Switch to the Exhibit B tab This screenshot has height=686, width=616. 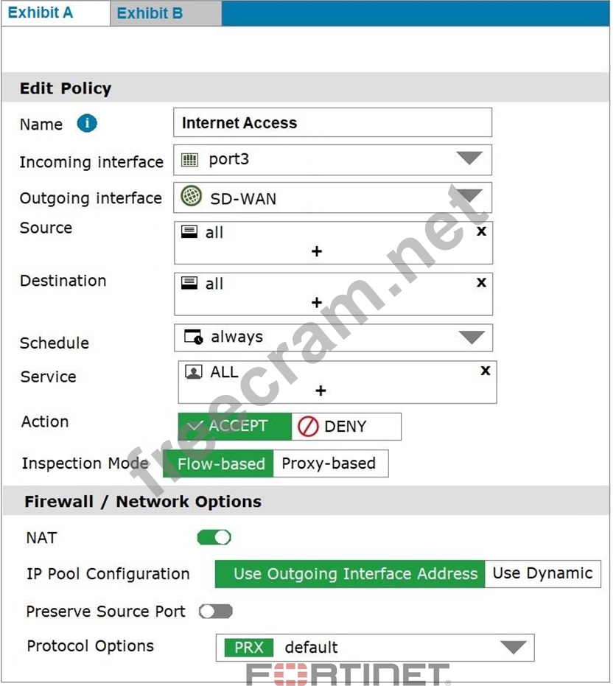166,13
